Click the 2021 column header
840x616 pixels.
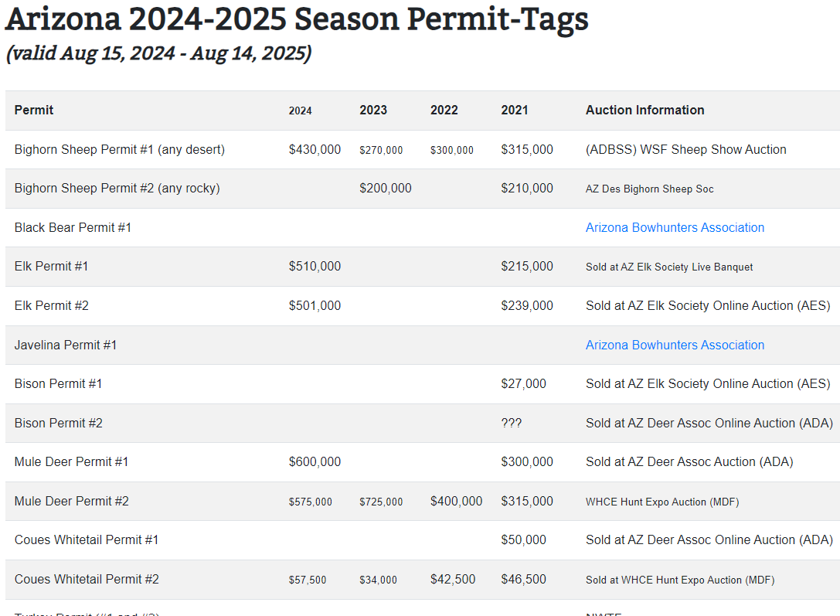(515, 111)
